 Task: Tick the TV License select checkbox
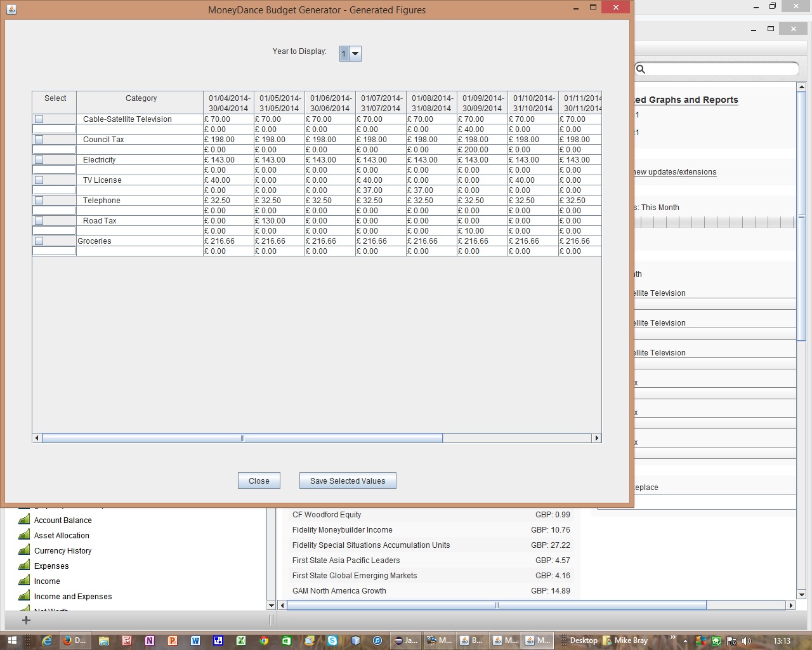pyautogui.click(x=39, y=180)
